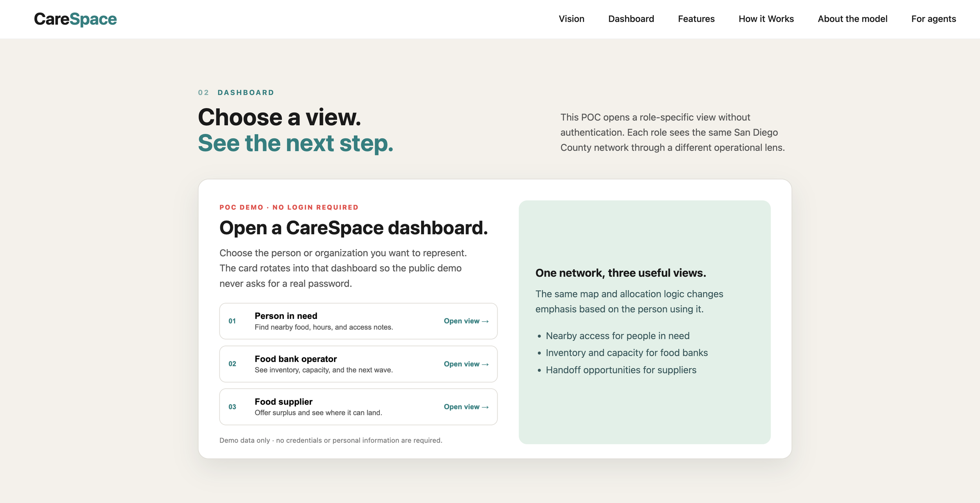The width and height of the screenshot is (980, 503).
Task: Open About the model page
Action: pos(852,19)
